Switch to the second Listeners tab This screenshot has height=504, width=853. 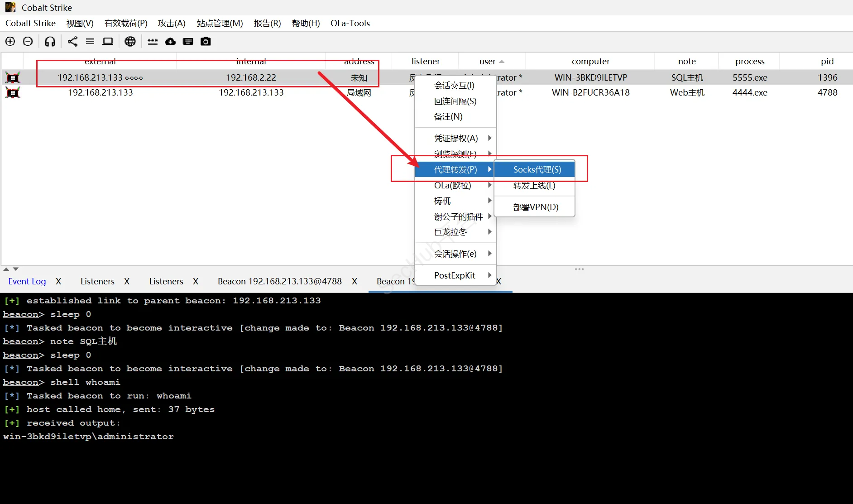pos(166,281)
